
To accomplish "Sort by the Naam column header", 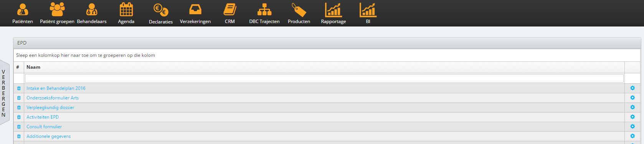I will [33, 67].
